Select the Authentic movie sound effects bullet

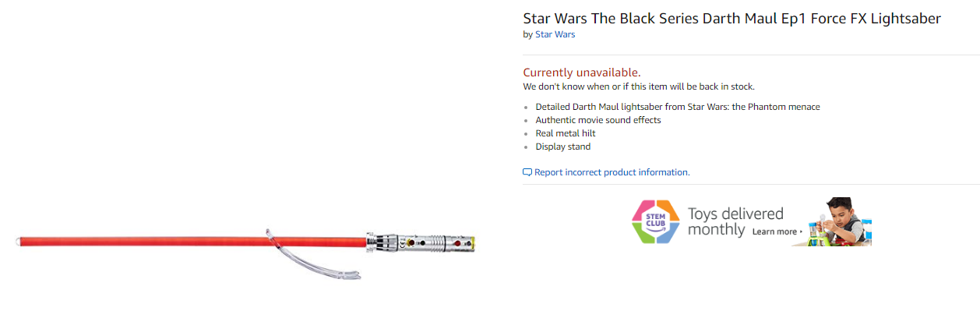point(598,120)
